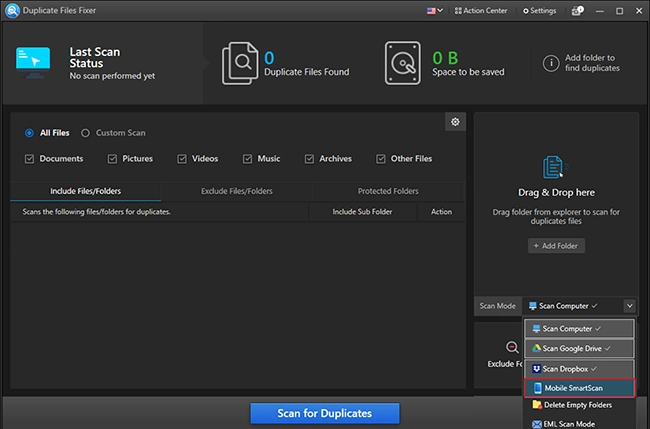Image resolution: width=650 pixels, height=429 pixels.
Task: Switch to Protected Folders tab
Action: tap(388, 191)
